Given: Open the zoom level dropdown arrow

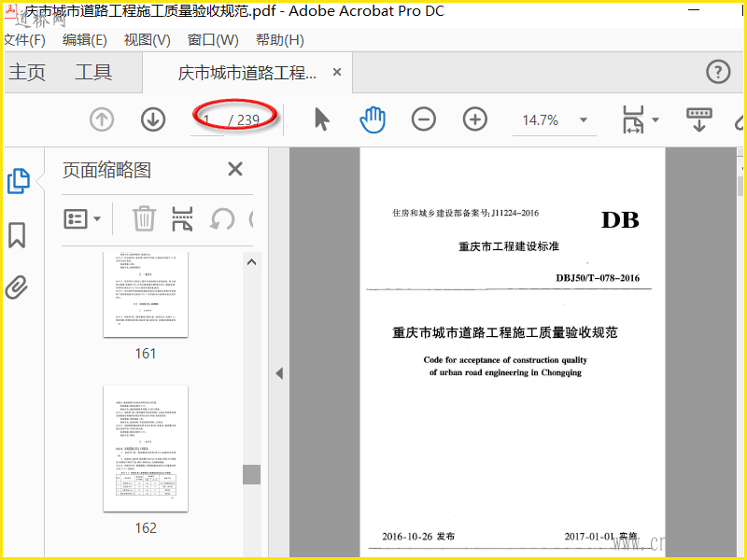Looking at the screenshot, I should 583,120.
